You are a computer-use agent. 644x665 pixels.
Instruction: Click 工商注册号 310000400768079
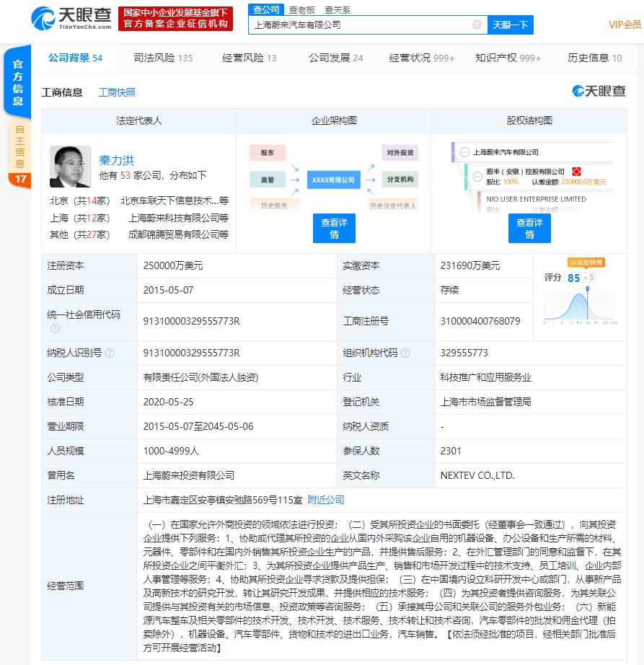tap(480, 321)
